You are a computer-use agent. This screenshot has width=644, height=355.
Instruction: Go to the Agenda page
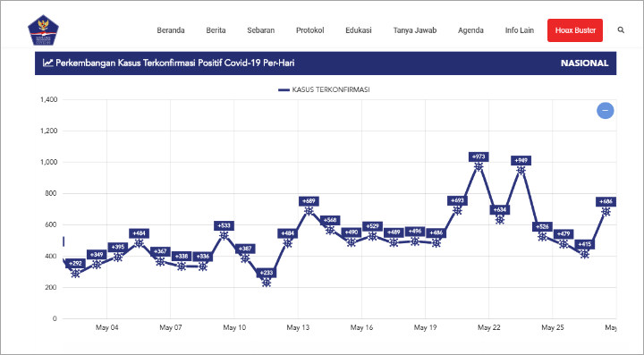470,30
